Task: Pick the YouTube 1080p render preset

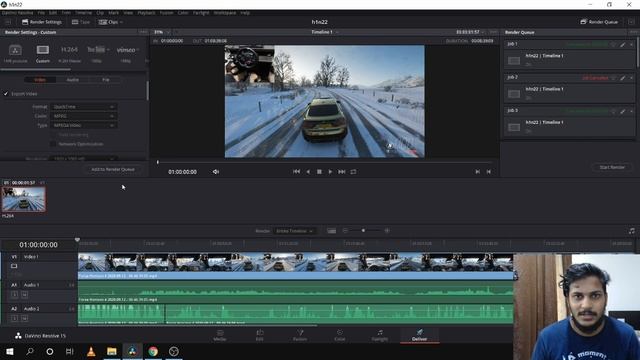Action: point(96,50)
